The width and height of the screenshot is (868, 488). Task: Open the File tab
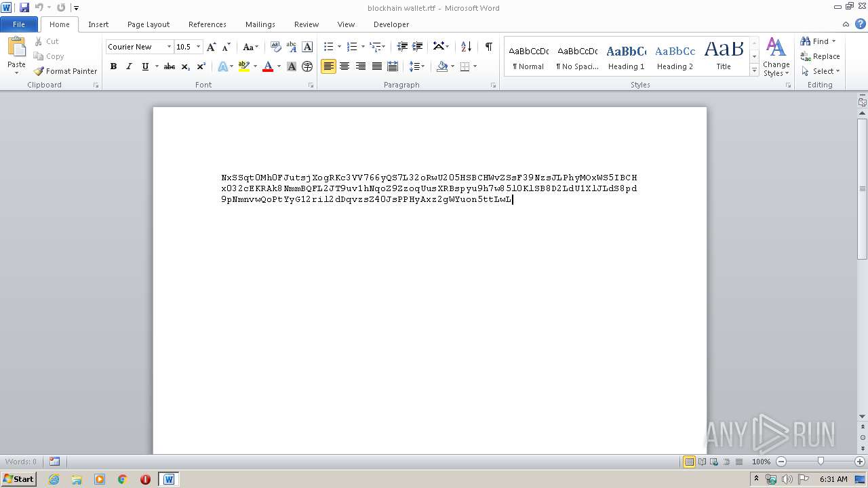click(19, 24)
